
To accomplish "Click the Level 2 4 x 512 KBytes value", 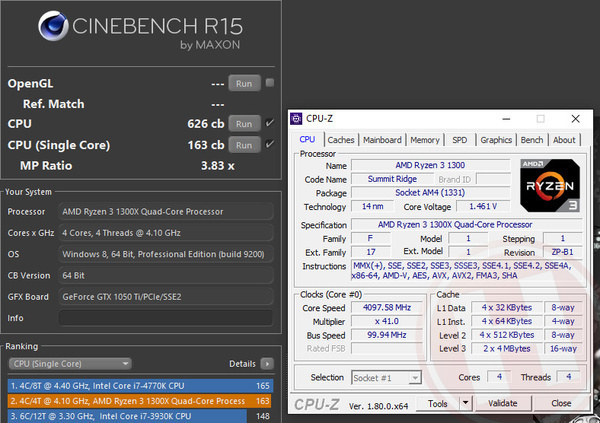I will tap(507, 335).
